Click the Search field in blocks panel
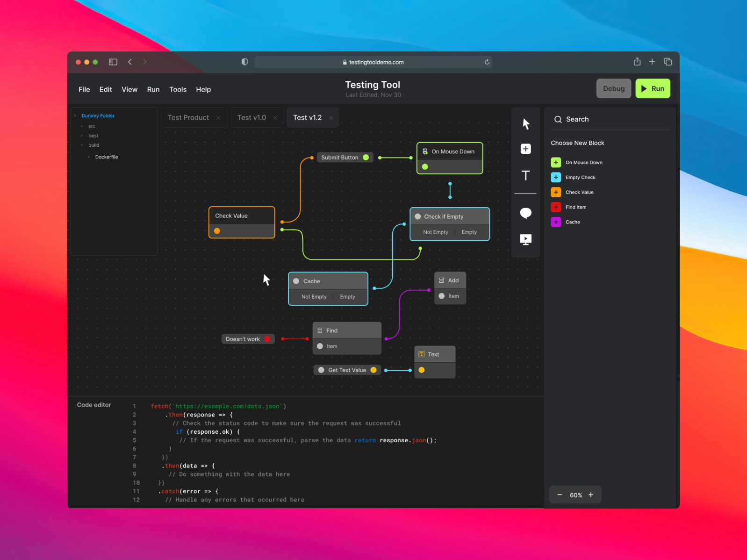 pos(611,119)
